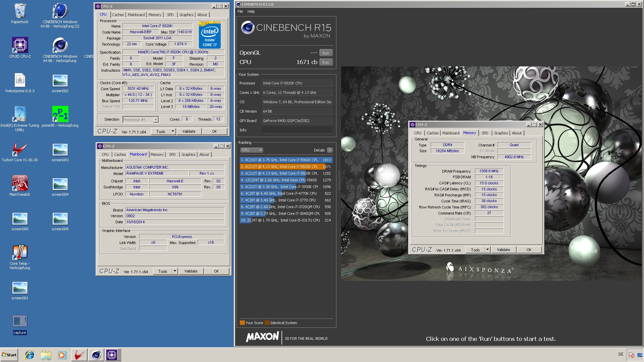Click the Core Speed 5531.40 MHz value
The width and height of the screenshot is (644, 362).
pyautogui.click(x=138, y=89)
